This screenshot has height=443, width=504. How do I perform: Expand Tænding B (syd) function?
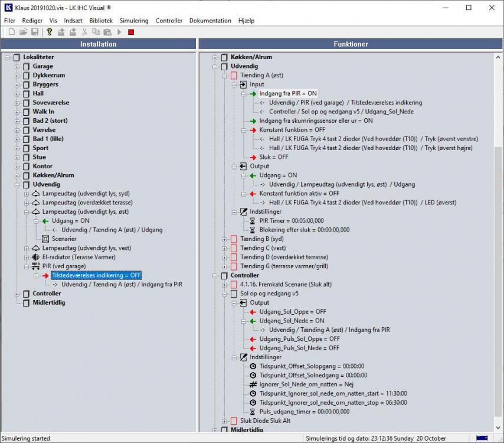coord(225,239)
